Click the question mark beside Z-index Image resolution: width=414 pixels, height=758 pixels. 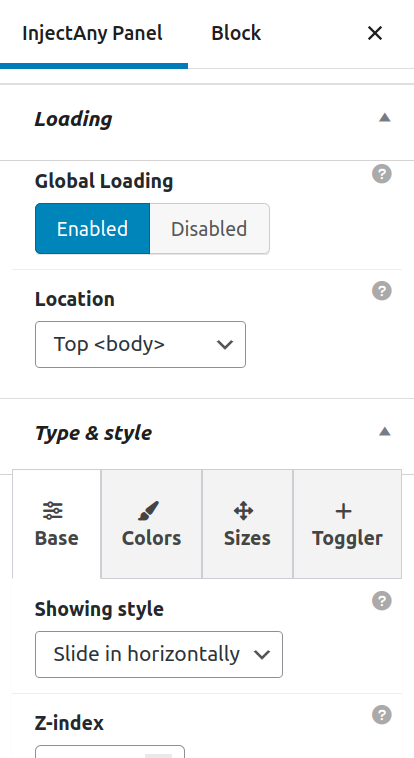tap(382, 715)
